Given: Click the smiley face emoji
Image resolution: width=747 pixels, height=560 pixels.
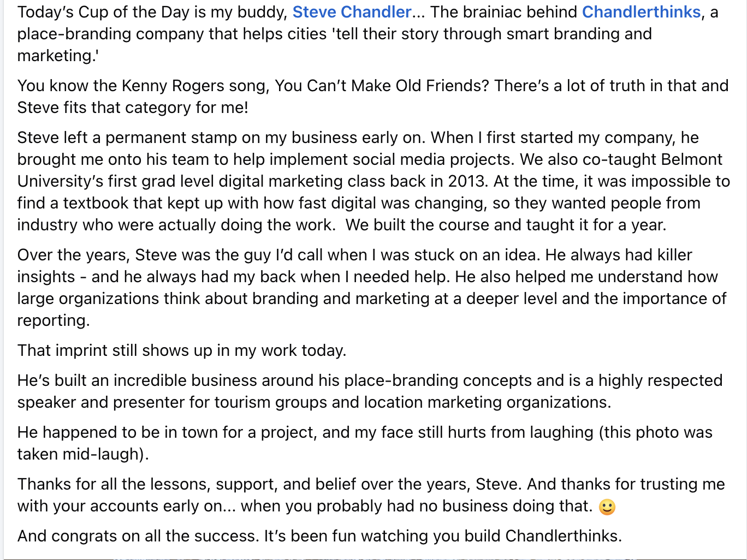Looking at the screenshot, I should click(607, 507).
